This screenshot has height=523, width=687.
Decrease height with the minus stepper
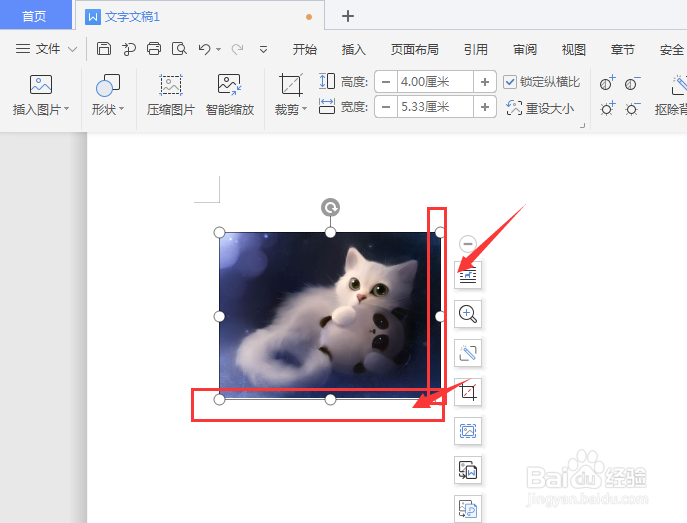pos(386,82)
